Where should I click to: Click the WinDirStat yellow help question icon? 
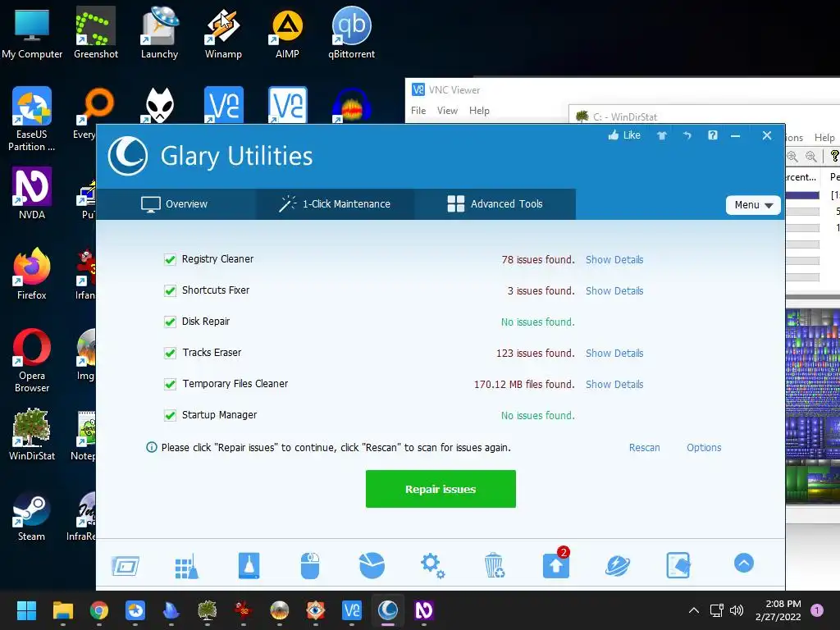coord(834,157)
